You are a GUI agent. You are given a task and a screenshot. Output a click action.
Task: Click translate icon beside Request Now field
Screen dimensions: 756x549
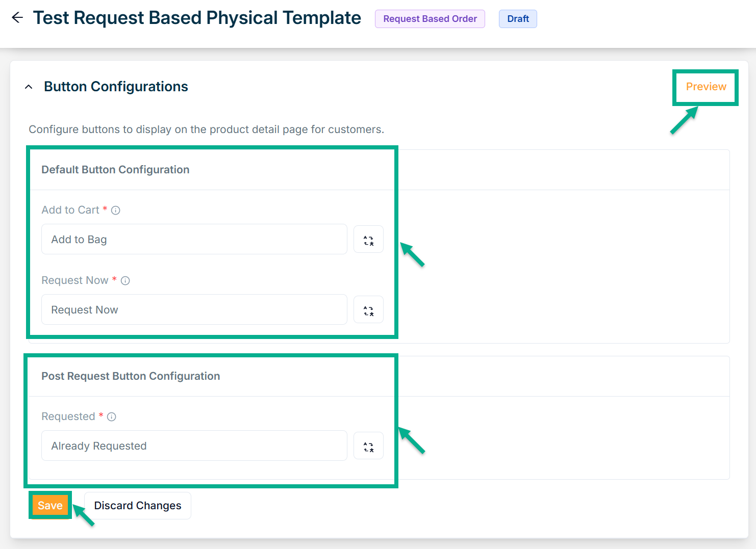pyautogui.click(x=368, y=310)
